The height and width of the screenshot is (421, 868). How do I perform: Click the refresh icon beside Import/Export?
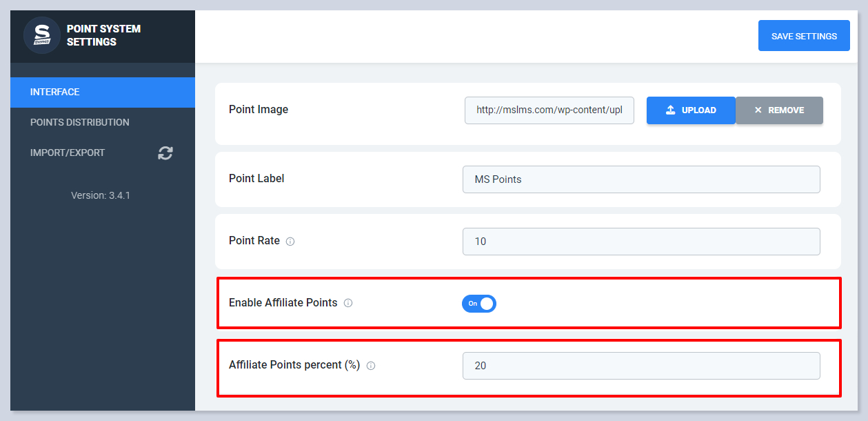pos(165,153)
